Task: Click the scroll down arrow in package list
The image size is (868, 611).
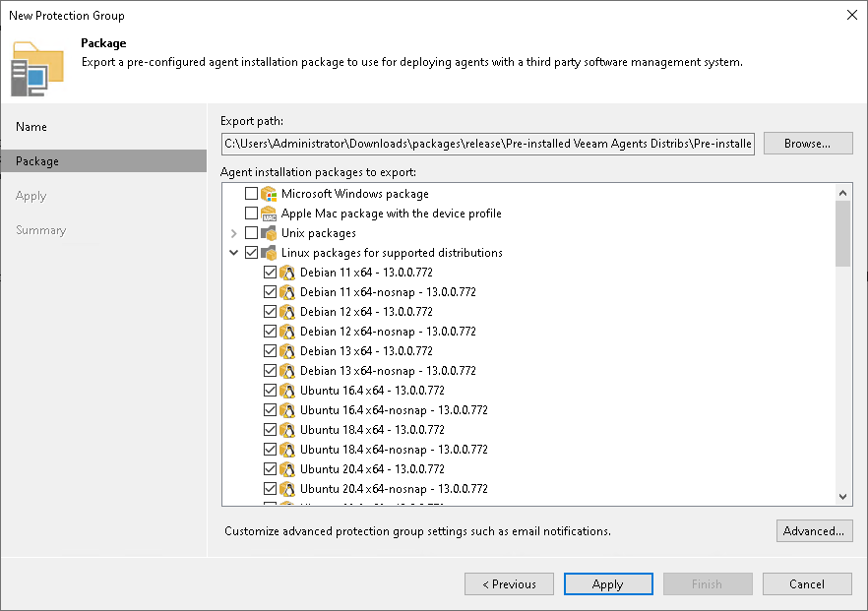Action: point(842,497)
